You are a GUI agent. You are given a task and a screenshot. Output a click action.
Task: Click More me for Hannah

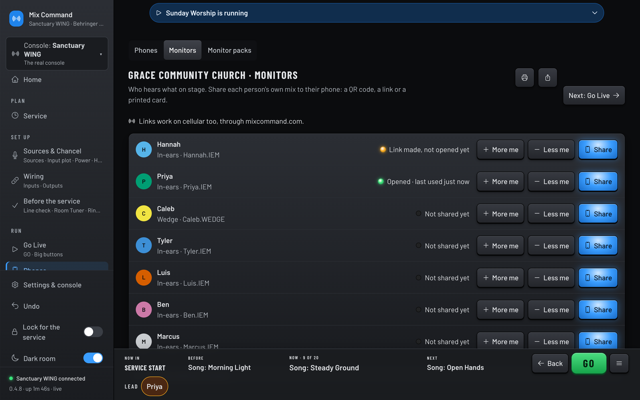(500, 149)
